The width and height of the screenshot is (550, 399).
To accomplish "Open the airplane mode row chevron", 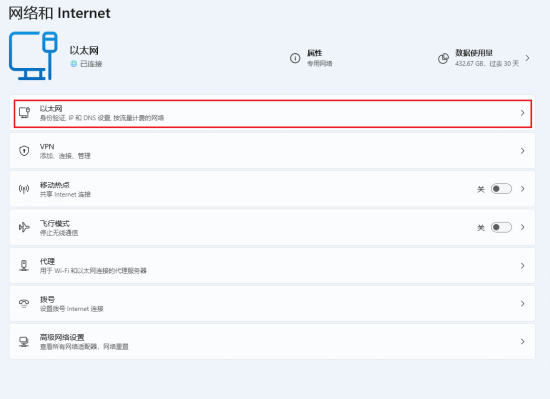I will (x=523, y=227).
